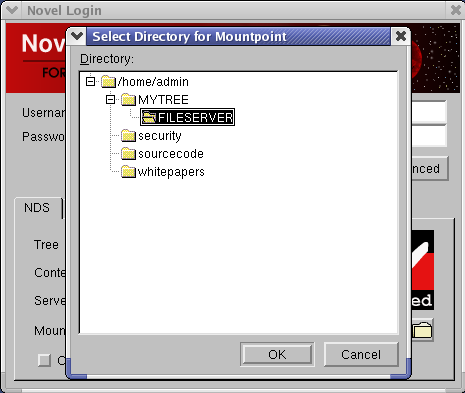Screen dimensions: 465x393
Task: Select the /home/admin folder icon
Action: [x=108, y=81]
